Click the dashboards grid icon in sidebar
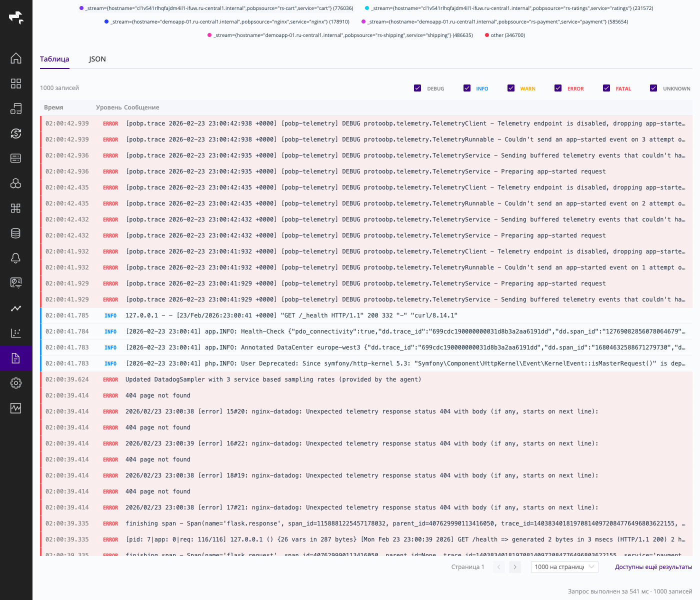The width and height of the screenshot is (700, 600). click(x=16, y=83)
